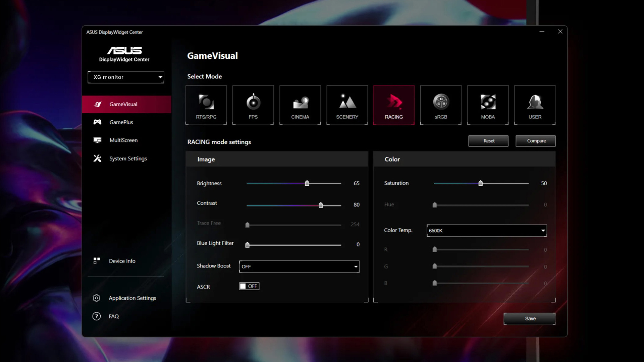644x362 pixels.
Task: Go to MultiScreen in sidebar
Action: [x=123, y=140]
